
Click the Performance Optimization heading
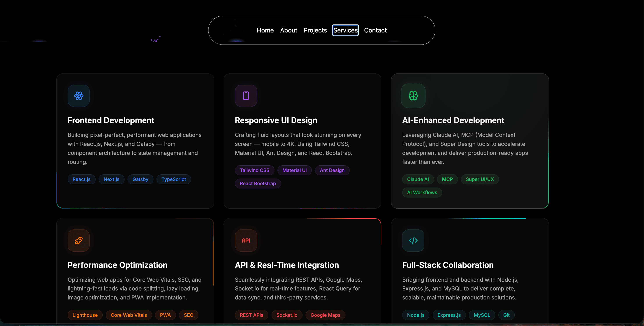click(117, 265)
